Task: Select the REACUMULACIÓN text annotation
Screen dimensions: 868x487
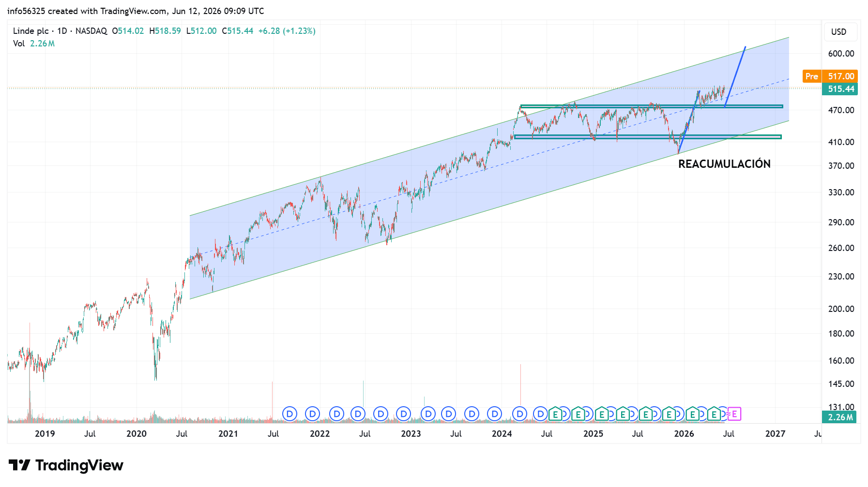Action: coord(724,164)
